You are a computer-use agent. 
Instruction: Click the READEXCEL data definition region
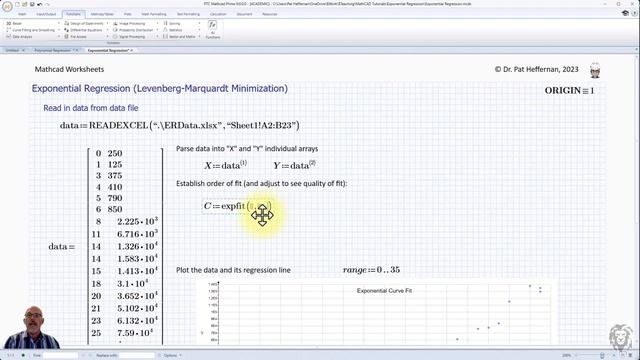pyautogui.click(x=180, y=125)
